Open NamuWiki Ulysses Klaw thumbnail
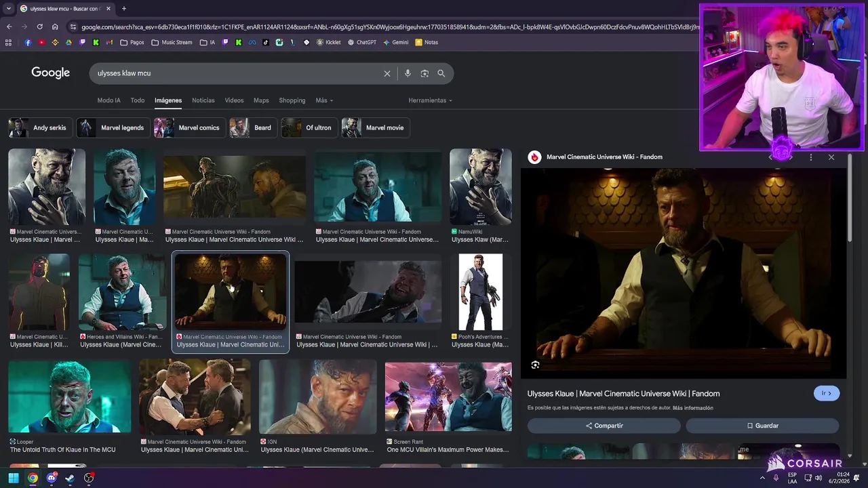This screenshot has height=488, width=868. [x=481, y=187]
